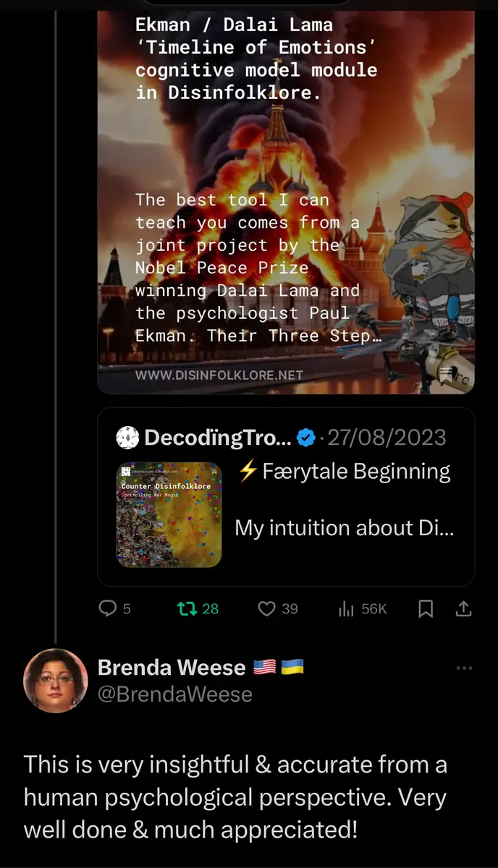498x868 pixels.
Task: Bookmark the post with the bookmark icon
Action: click(x=426, y=609)
